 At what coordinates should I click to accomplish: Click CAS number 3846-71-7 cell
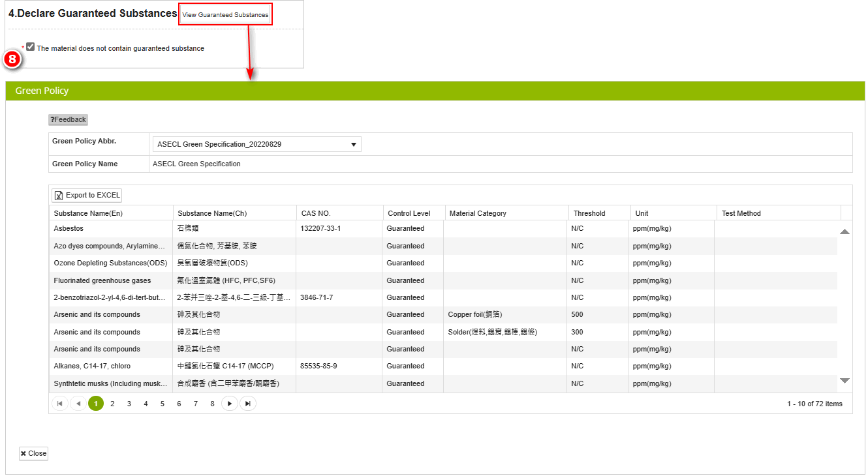pyautogui.click(x=339, y=298)
